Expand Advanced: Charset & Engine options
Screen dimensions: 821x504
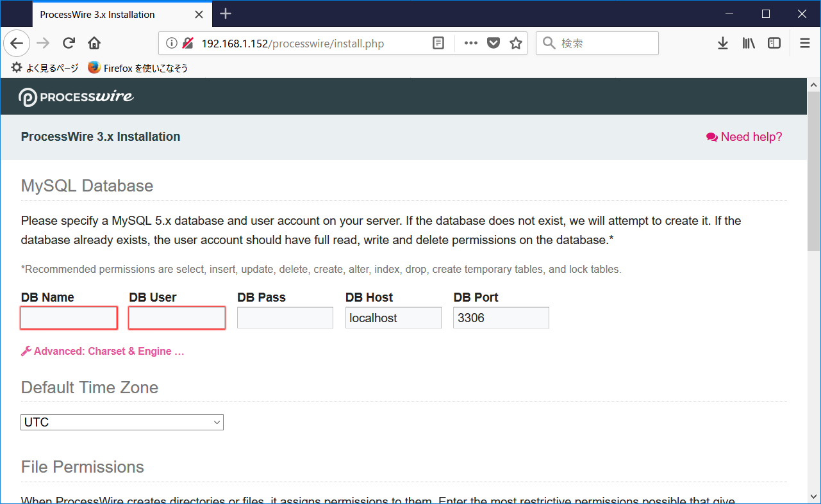pyautogui.click(x=103, y=351)
